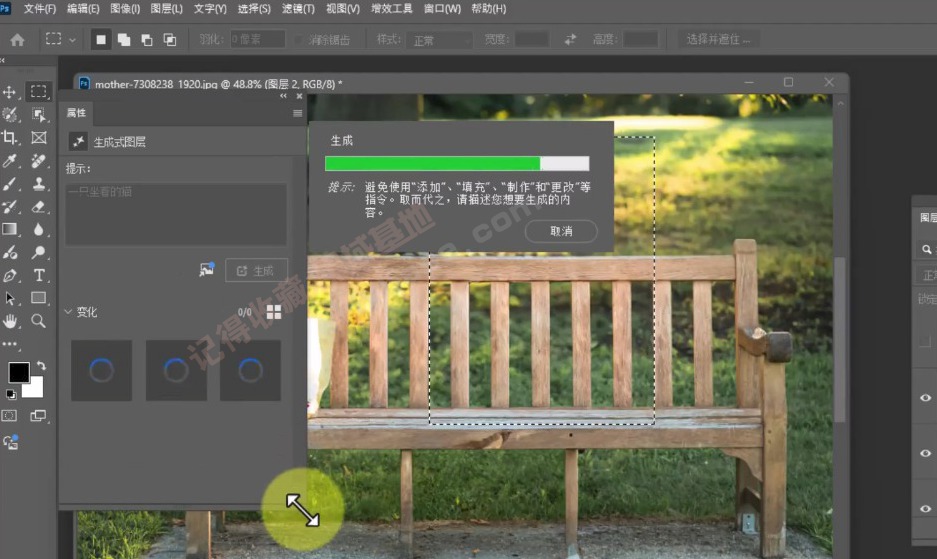Toggle Quick Mask mode

[10, 416]
